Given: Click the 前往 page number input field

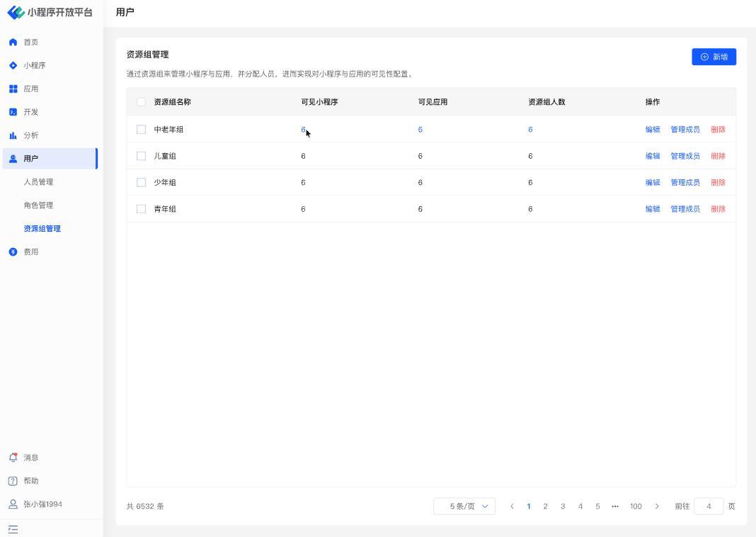Looking at the screenshot, I should click(709, 507).
